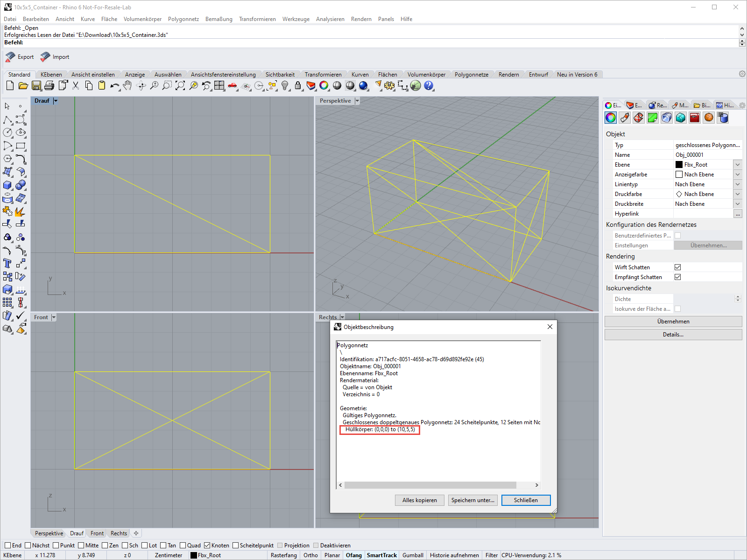Screen dimensions: 747x560
Task: Activate the Undo toolbar icon
Action: 114,86
